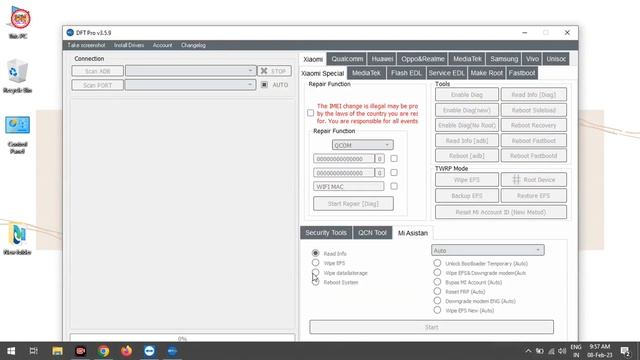The width and height of the screenshot is (640, 360).
Task: Select Bypass MI Account (Auto) option
Action: [x=437, y=282]
